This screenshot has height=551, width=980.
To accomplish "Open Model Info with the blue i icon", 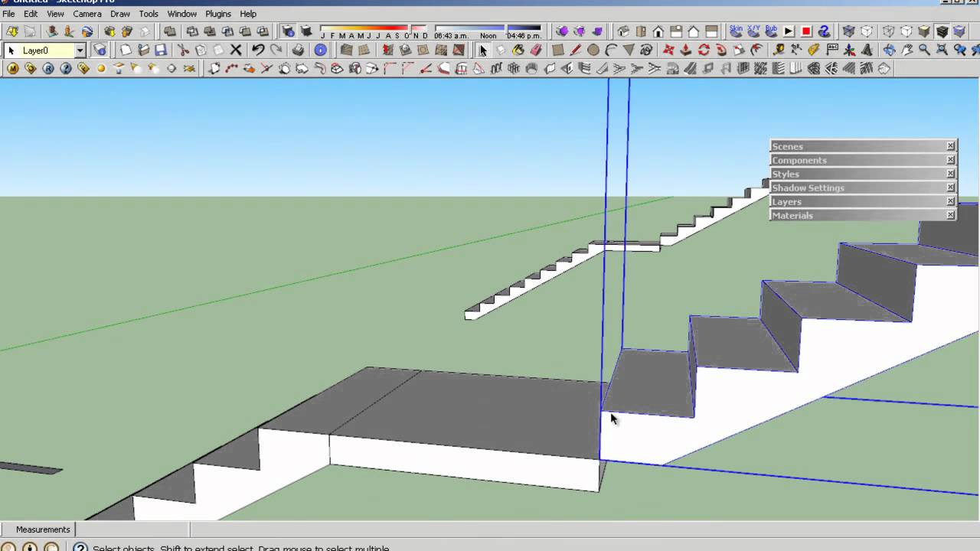I will click(x=321, y=51).
